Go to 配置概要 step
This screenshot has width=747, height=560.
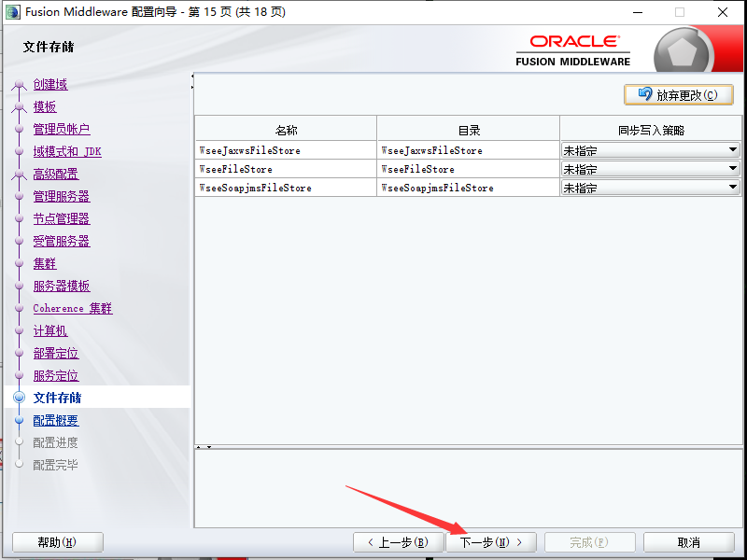click(x=56, y=420)
